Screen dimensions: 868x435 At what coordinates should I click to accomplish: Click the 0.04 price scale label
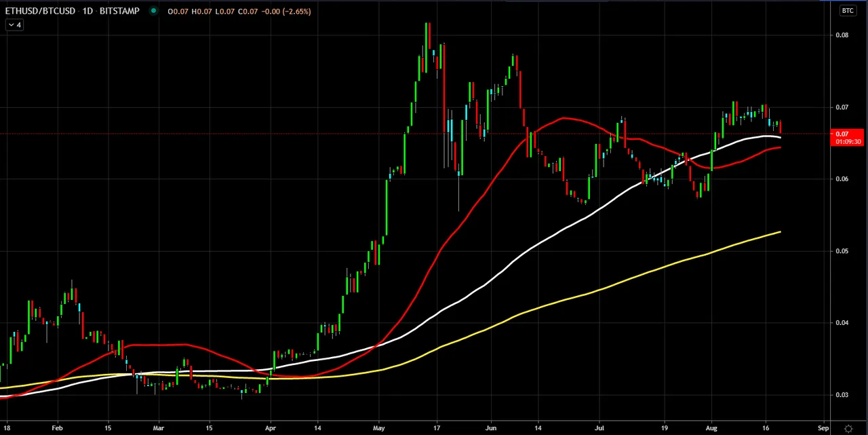[842, 322]
